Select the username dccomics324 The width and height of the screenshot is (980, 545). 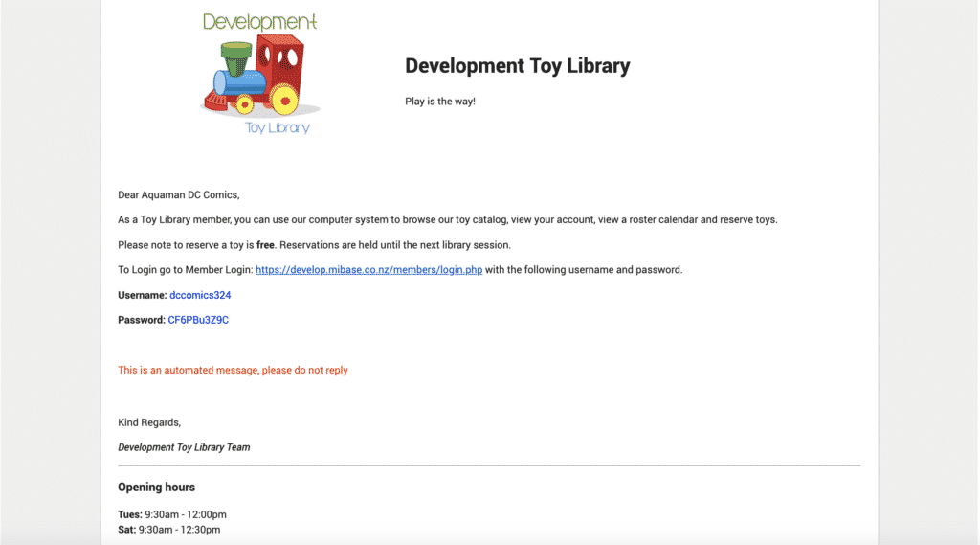tap(200, 295)
